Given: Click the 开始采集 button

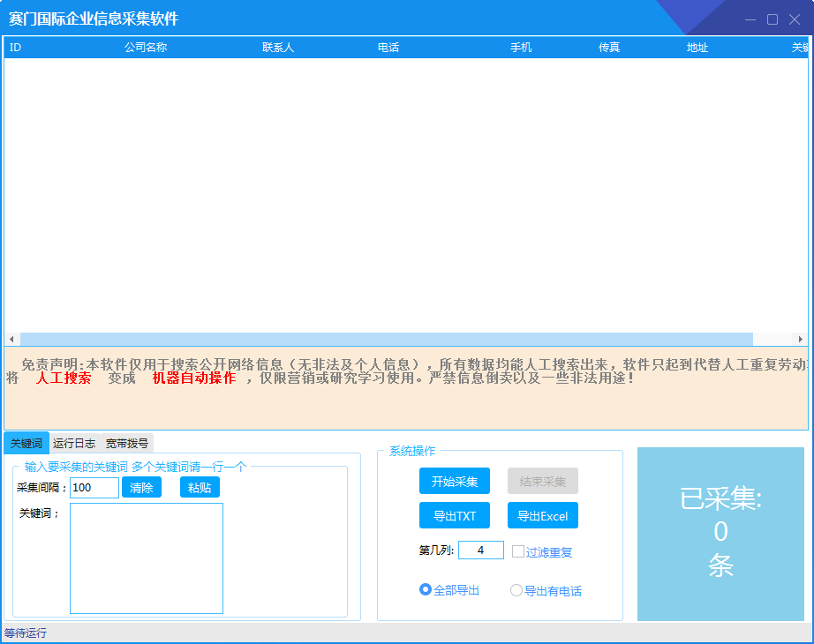Looking at the screenshot, I should (x=455, y=481).
